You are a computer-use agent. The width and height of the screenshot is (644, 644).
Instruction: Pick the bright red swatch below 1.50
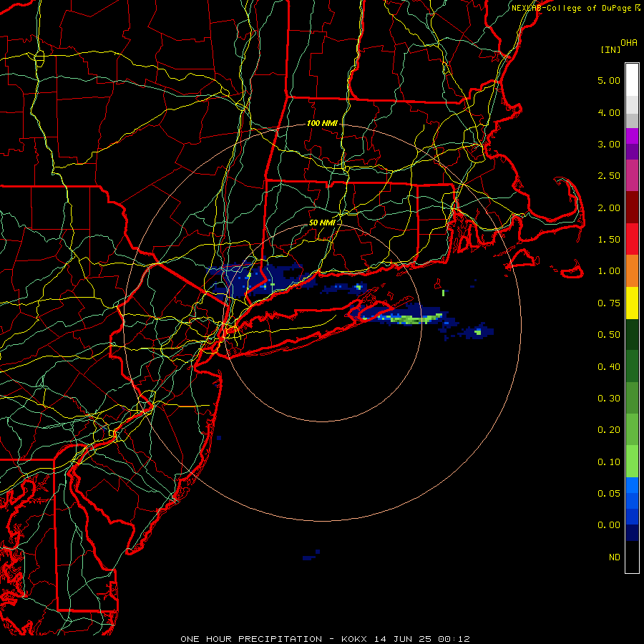(632, 239)
